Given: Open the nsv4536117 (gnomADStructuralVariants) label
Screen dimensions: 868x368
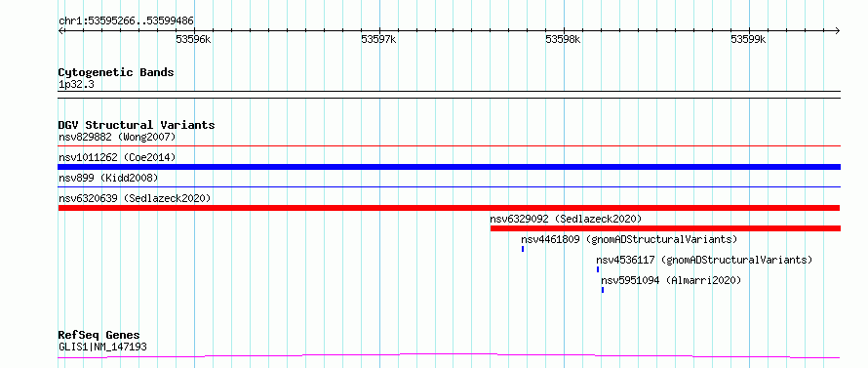Looking at the screenshot, I should pyautogui.click(x=704, y=260).
